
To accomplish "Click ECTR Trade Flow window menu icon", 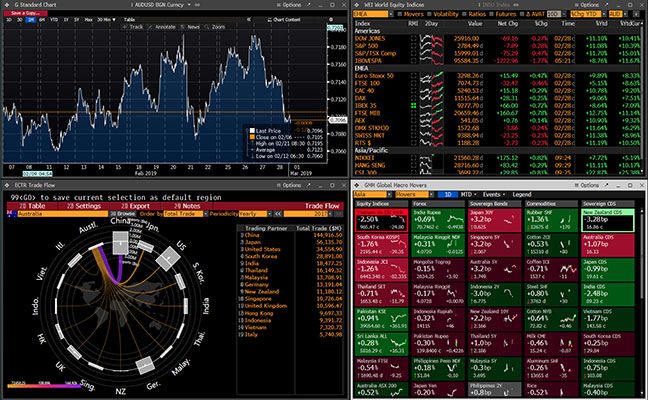I will click(x=7, y=185).
